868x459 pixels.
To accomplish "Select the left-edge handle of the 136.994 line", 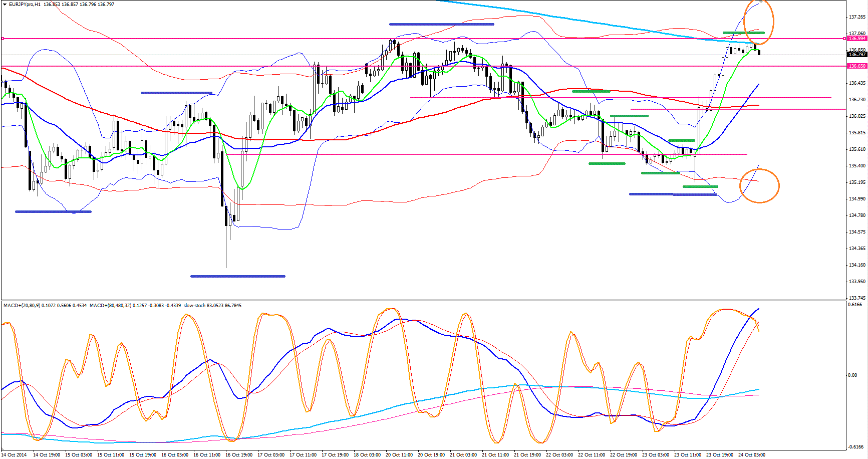I will (x=3, y=39).
